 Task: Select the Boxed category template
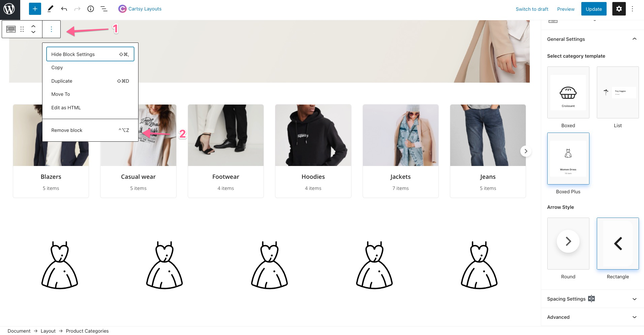tap(568, 92)
